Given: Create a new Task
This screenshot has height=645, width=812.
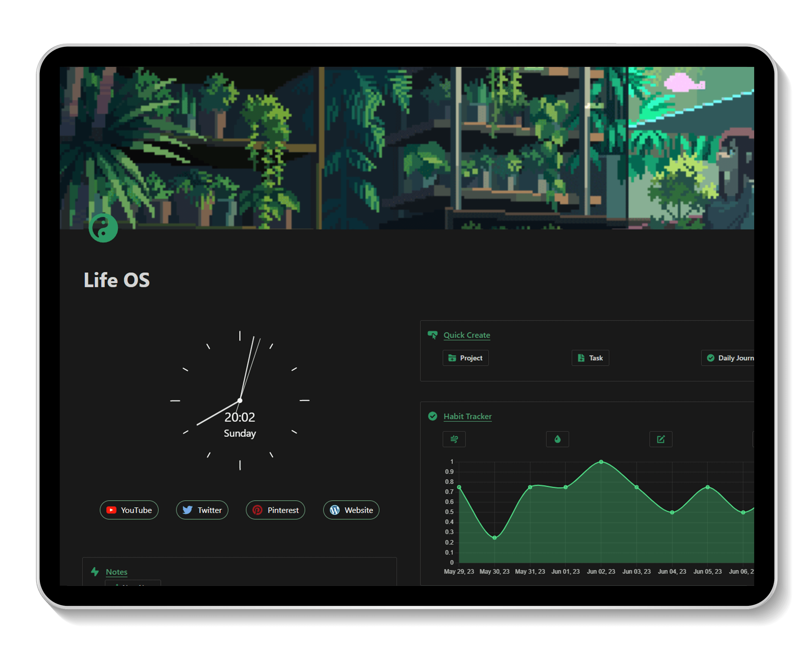Looking at the screenshot, I should 590,358.
